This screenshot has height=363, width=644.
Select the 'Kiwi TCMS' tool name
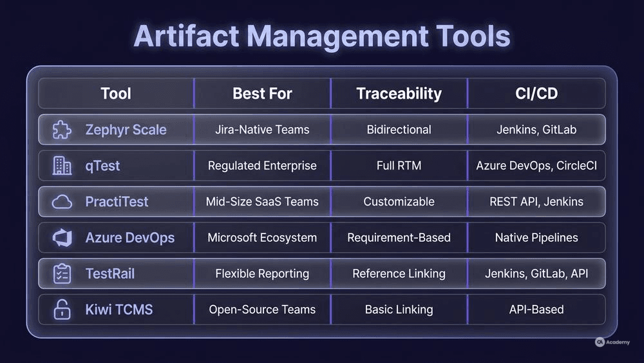tap(118, 309)
